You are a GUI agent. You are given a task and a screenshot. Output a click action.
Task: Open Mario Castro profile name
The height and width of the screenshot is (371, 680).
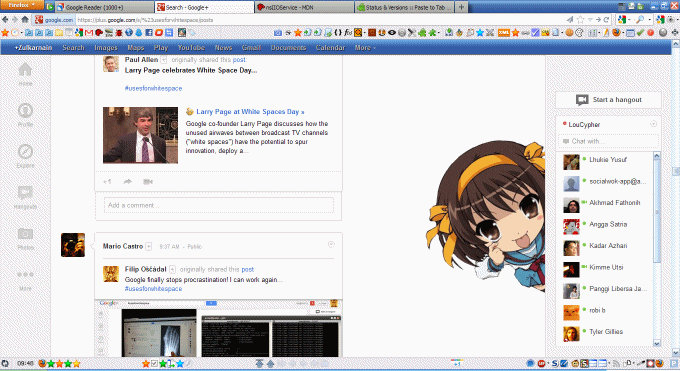pos(123,246)
